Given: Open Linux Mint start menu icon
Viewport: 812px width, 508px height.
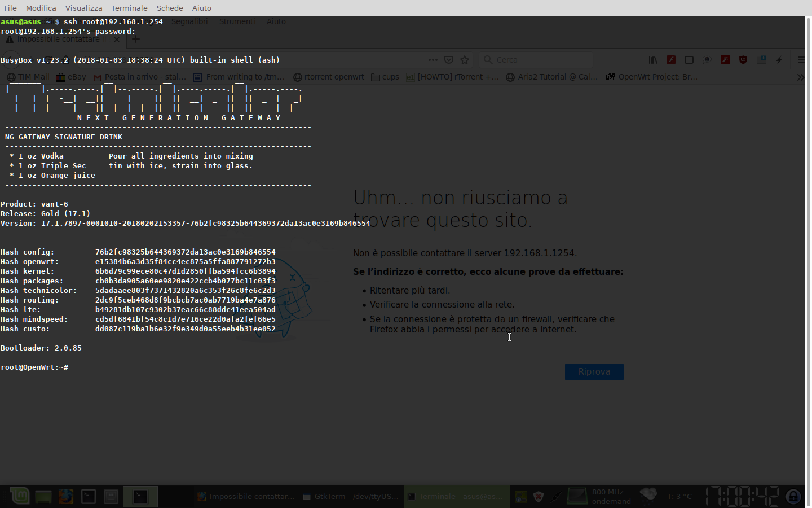Looking at the screenshot, I should click(20, 496).
